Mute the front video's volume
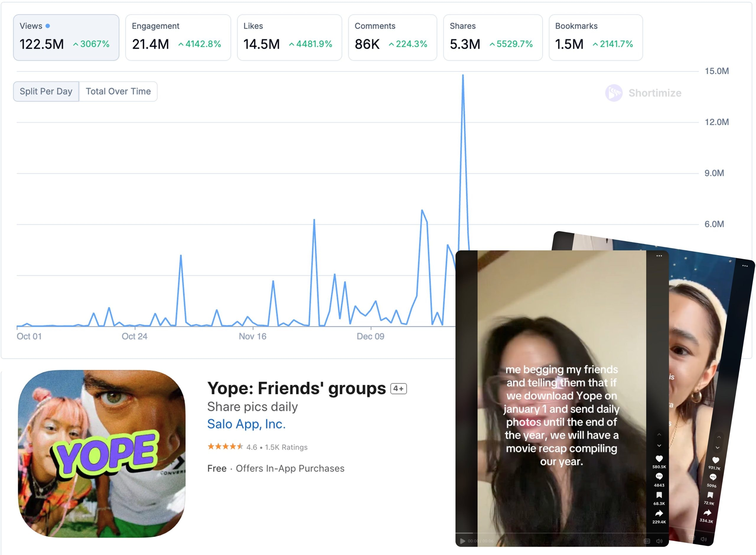Screen dimensions: 756x555 (x=659, y=541)
